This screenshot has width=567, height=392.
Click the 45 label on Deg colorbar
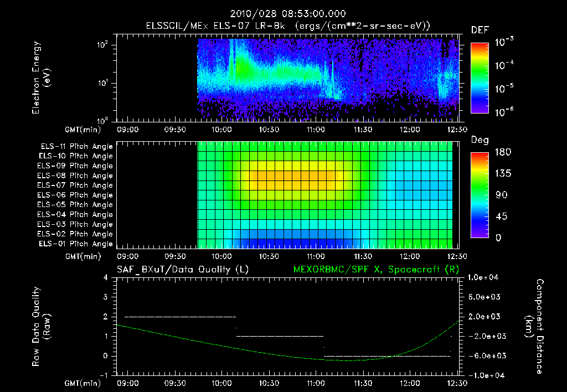click(x=502, y=216)
